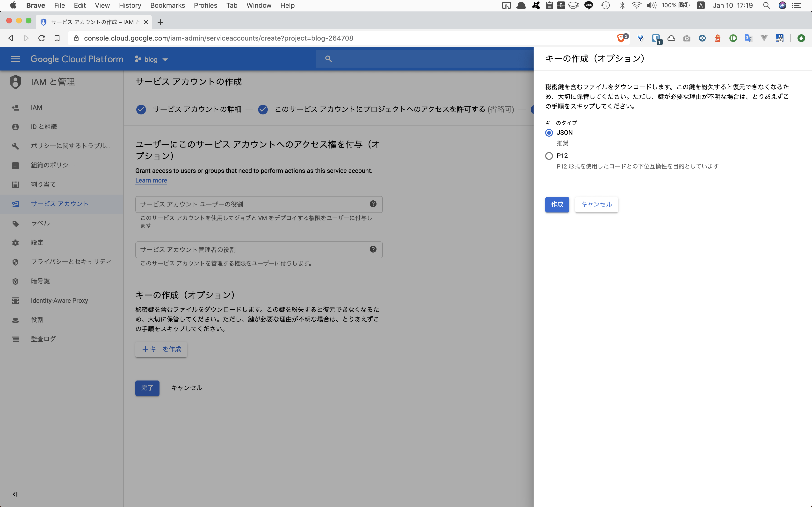Click inside the address bar URL field
812x507 pixels.
coord(218,38)
